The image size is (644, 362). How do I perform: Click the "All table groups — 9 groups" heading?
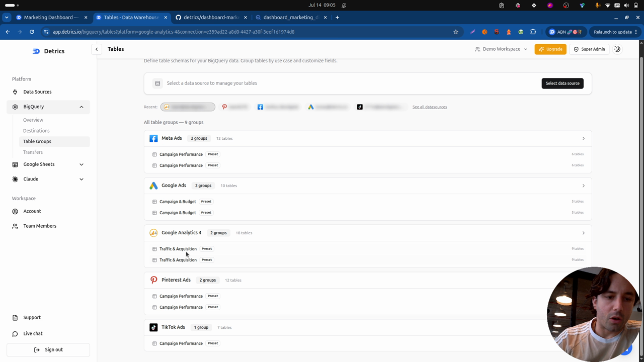click(x=174, y=122)
